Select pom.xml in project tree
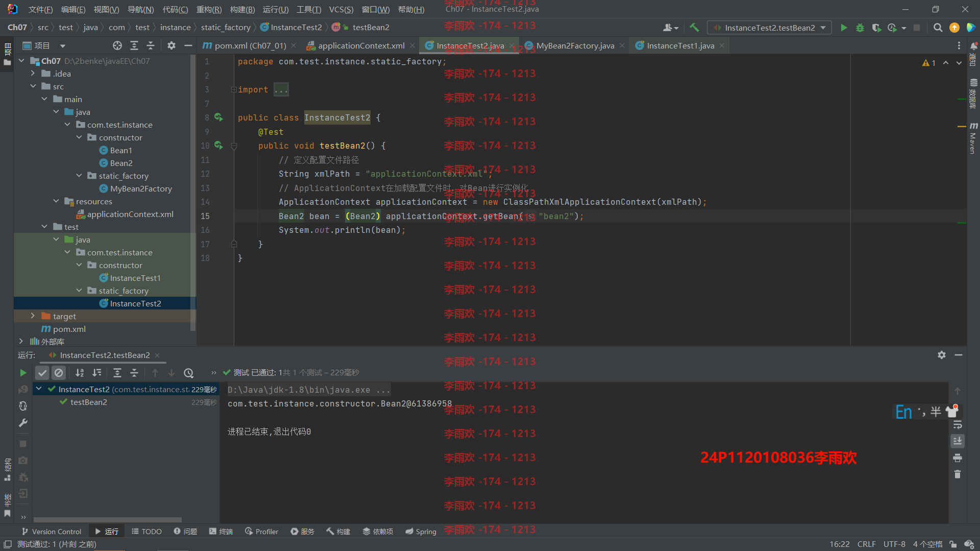The height and width of the screenshot is (551, 980). (x=69, y=329)
